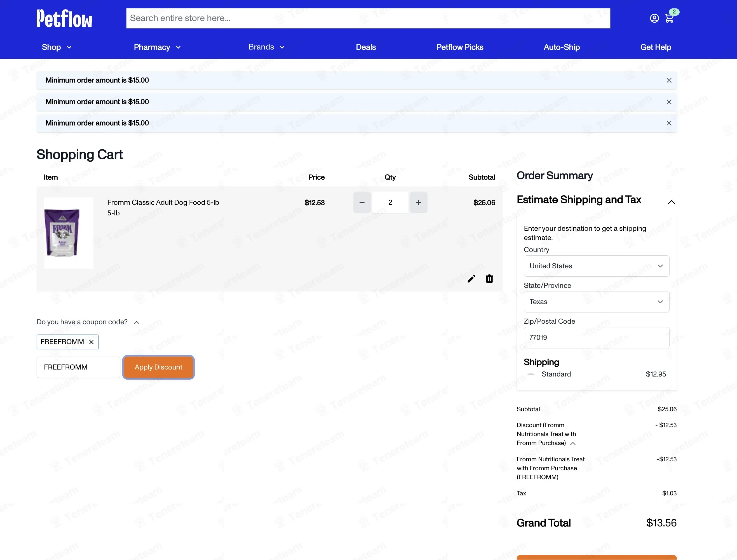
Task: Click the Grand Total amount $13.56
Action: [661, 523]
